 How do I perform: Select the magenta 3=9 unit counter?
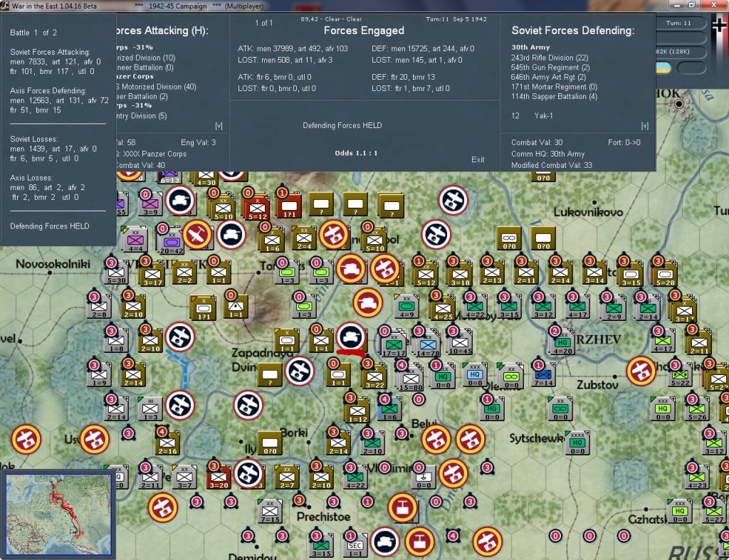coord(150,204)
